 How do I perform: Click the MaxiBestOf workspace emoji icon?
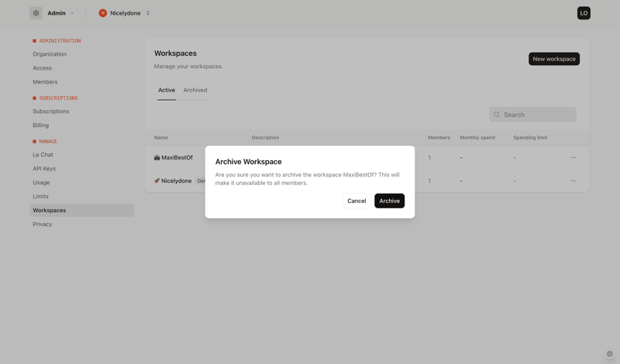pyautogui.click(x=157, y=158)
